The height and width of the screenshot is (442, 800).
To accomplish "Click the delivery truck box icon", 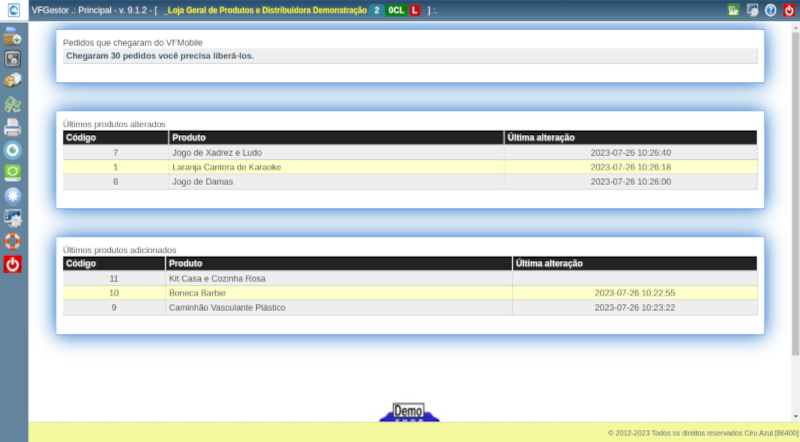I will click(13, 81).
